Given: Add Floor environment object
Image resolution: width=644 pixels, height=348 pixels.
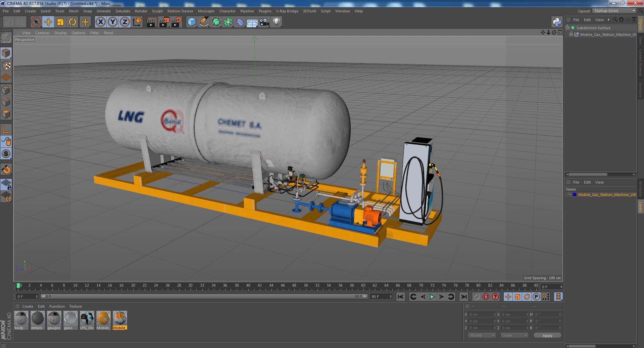Looking at the screenshot, I should (252, 22).
